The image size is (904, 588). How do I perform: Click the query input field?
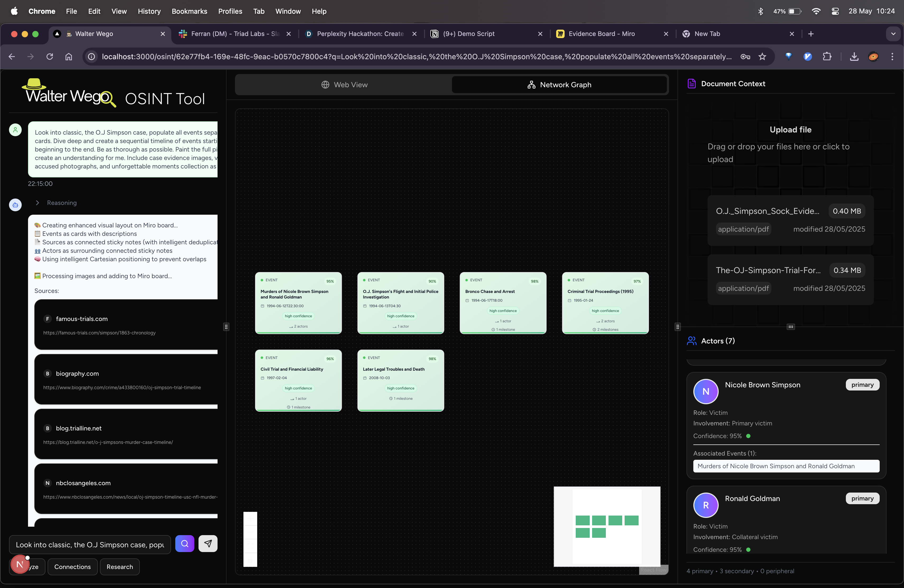pyautogui.click(x=90, y=545)
